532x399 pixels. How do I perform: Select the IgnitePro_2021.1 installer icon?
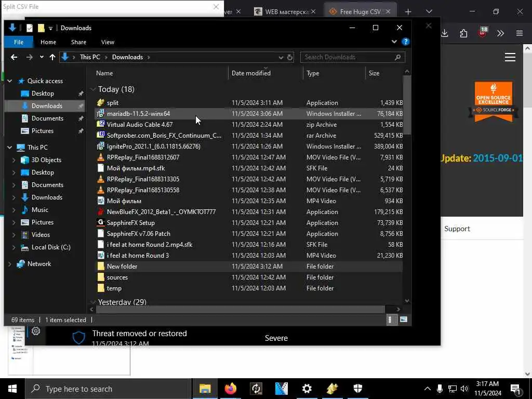pyautogui.click(x=100, y=146)
